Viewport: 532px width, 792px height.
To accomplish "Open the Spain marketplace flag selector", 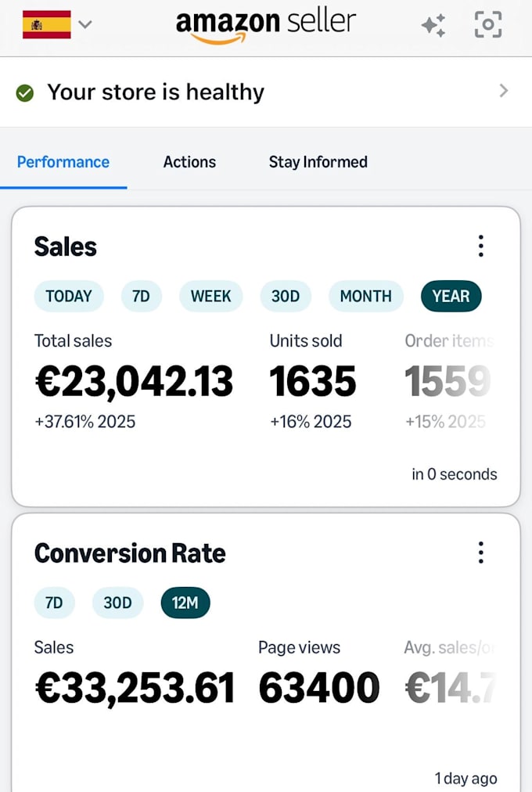I will tap(46, 24).
